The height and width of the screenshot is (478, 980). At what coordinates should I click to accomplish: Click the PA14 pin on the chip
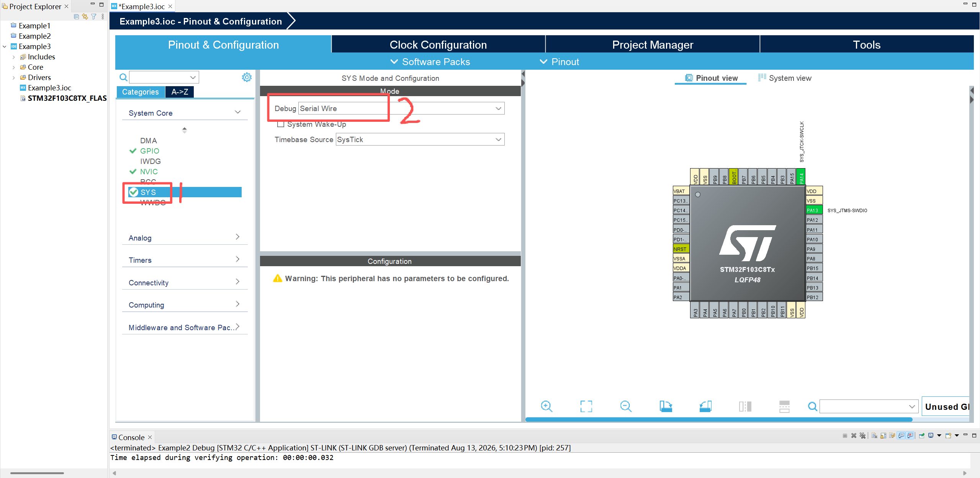pos(801,177)
